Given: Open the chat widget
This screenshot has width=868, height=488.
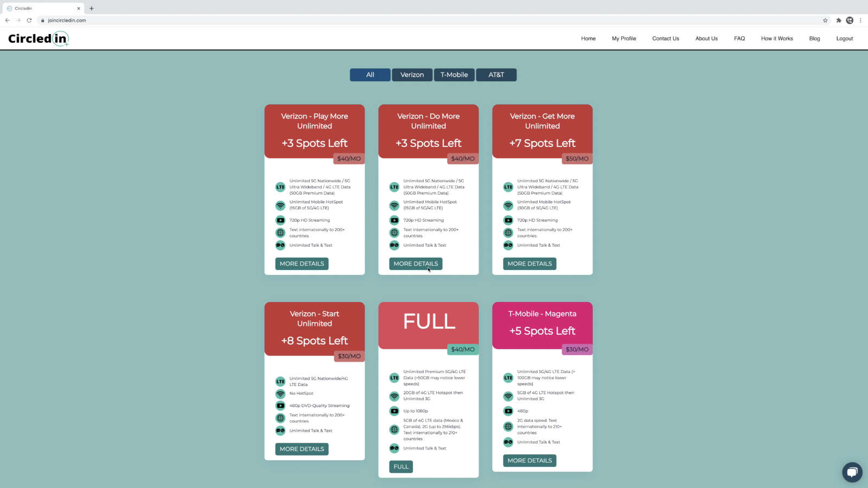Looking at the screenshot, I should (852, 472).
